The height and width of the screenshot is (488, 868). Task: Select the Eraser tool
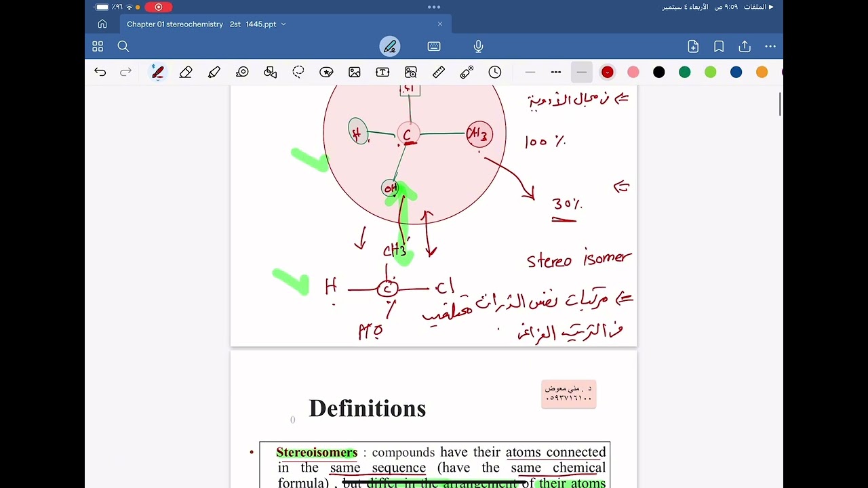[x=186, y=72]
